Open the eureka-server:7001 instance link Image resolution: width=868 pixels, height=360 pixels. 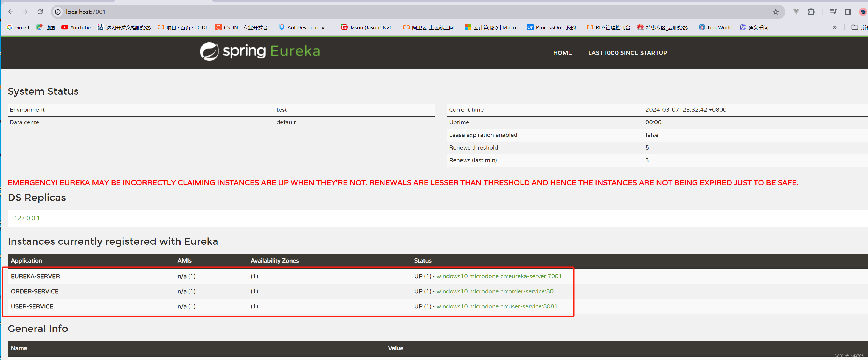point(499,276)
